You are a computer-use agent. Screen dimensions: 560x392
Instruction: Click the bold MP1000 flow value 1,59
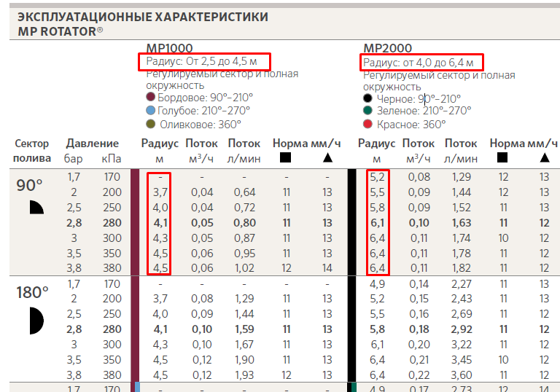pos(245,329)
